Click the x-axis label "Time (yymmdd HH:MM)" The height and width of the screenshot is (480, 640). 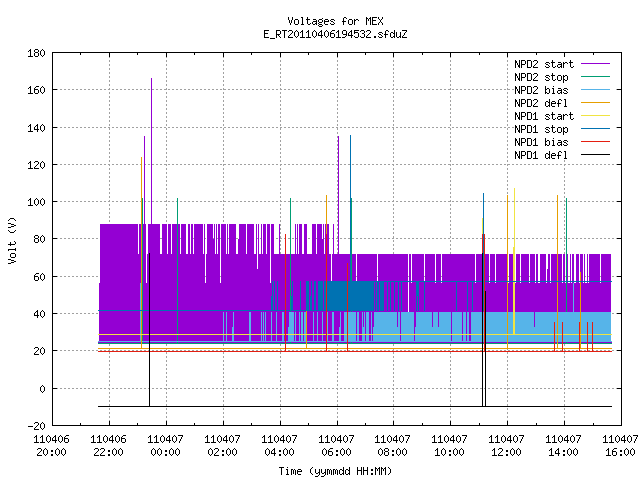tap(335, 471)
